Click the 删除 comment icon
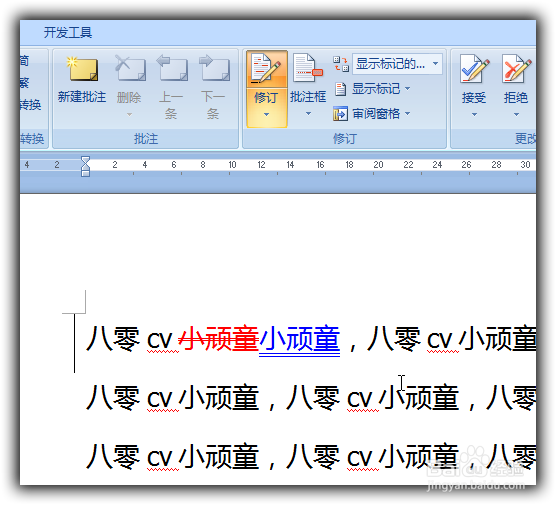This screenshot has height=505, width=556. pyautogui.click(x=130, y=68)
